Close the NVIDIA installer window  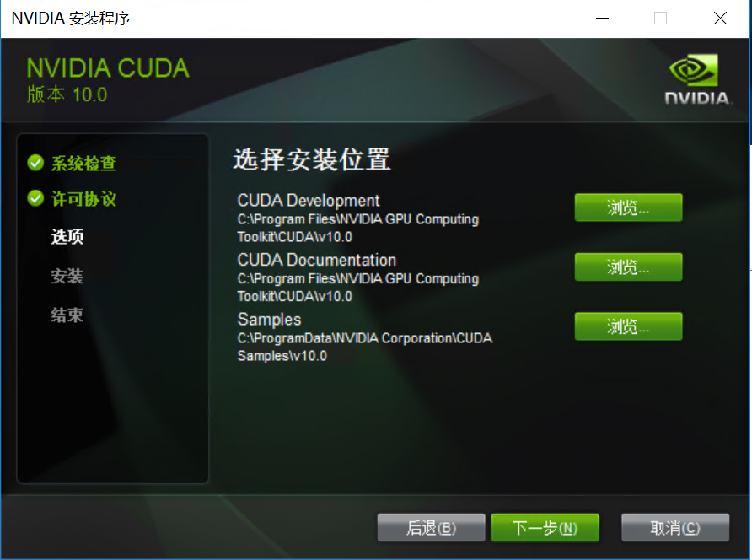tap(720, 19)
